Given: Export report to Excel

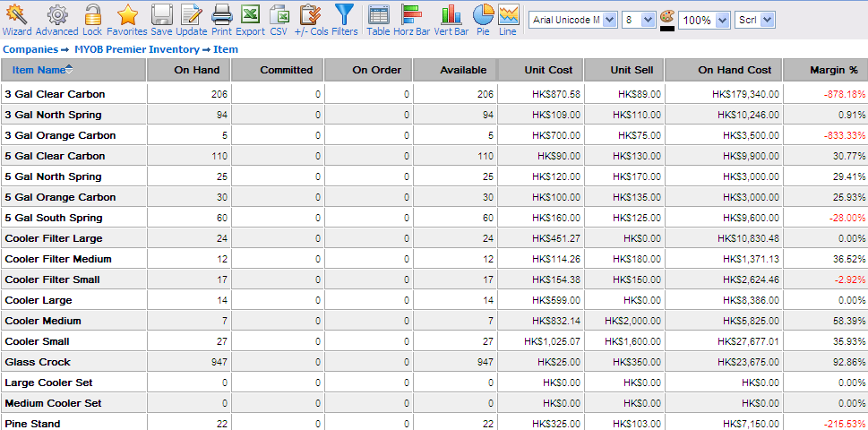Looking at the screenshot, I should click(250, 21).
